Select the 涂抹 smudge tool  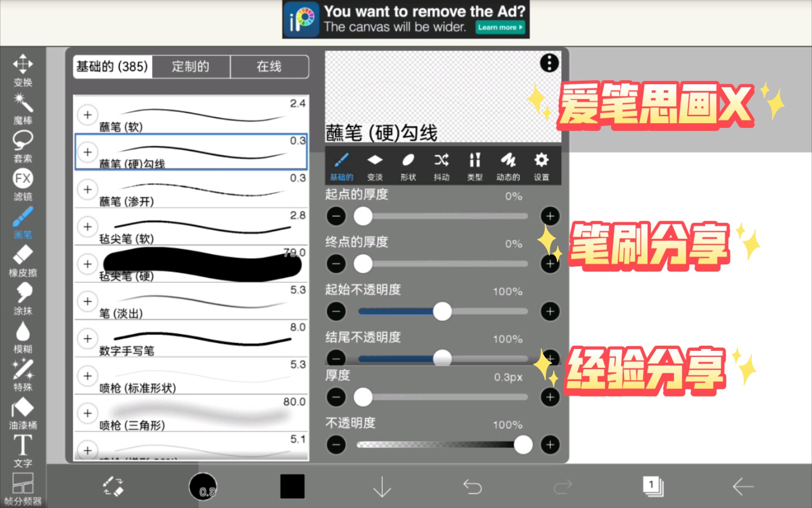pyautogui.click(x=23, y=299)
